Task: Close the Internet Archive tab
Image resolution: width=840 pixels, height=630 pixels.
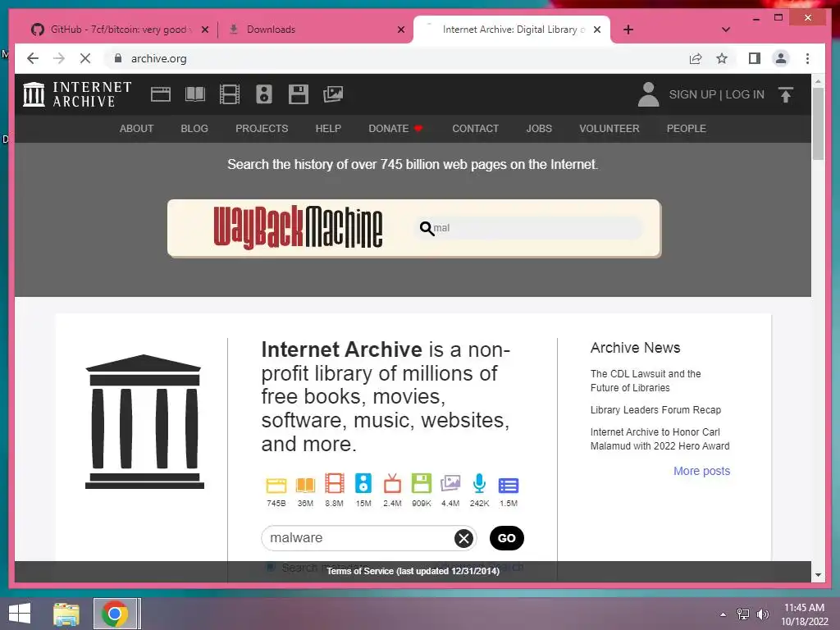Action: tap(597, 30)
